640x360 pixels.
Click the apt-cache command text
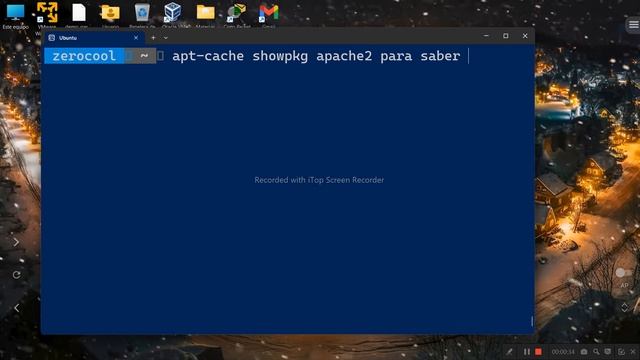pos(208,56)
